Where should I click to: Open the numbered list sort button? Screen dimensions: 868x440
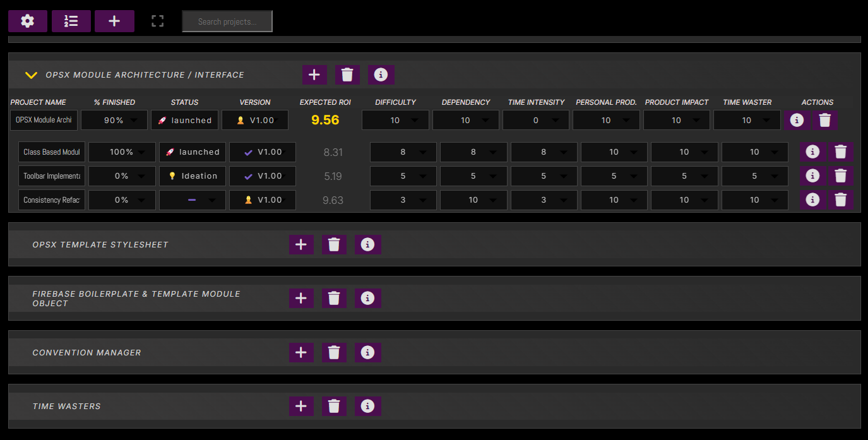coord(71,21)
